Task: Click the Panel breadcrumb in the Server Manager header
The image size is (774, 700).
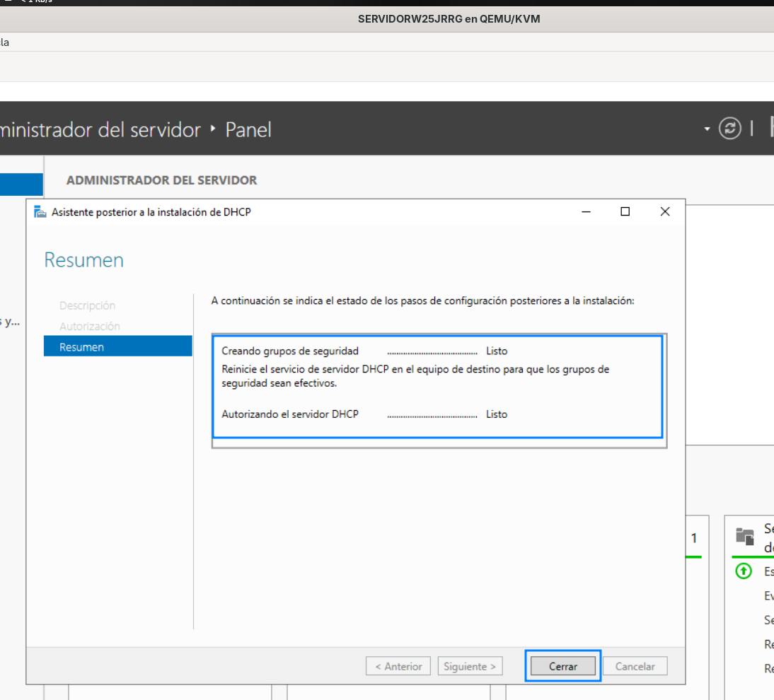Action: click(x=248, y=129)
